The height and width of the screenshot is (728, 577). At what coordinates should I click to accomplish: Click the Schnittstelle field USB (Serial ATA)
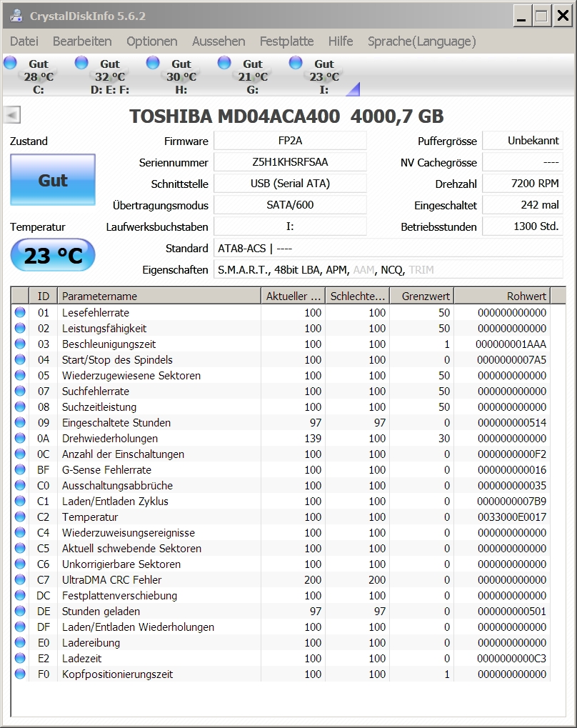(290, 184)
